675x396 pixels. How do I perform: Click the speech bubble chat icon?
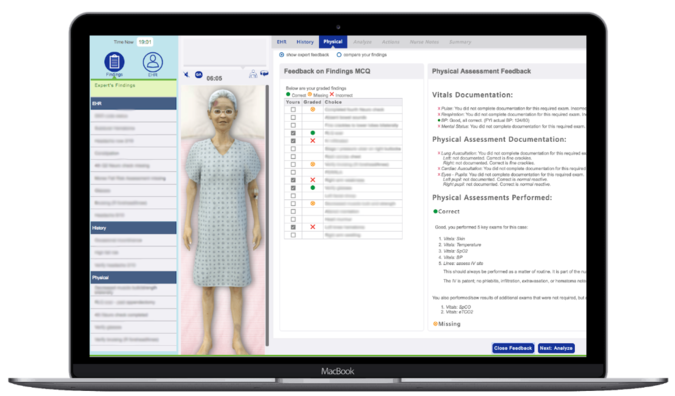[264, 74]
